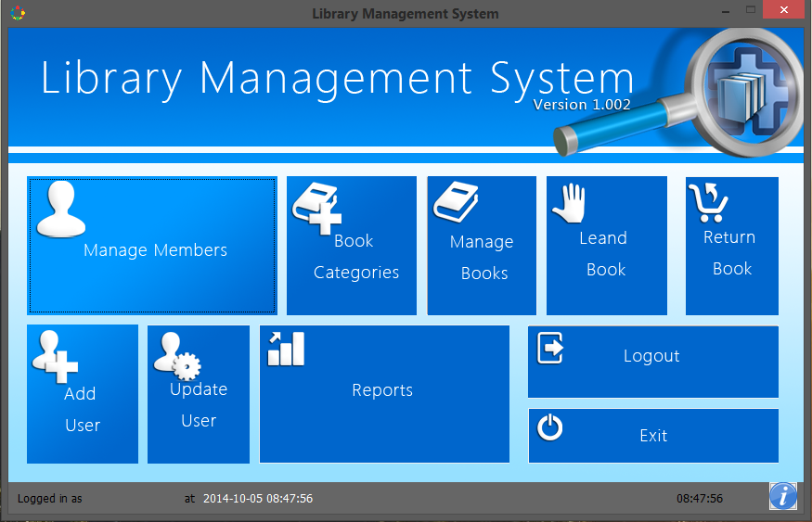Screen dimensions: 812x522
Task: Open Reports via its text label
Action: 382,390
